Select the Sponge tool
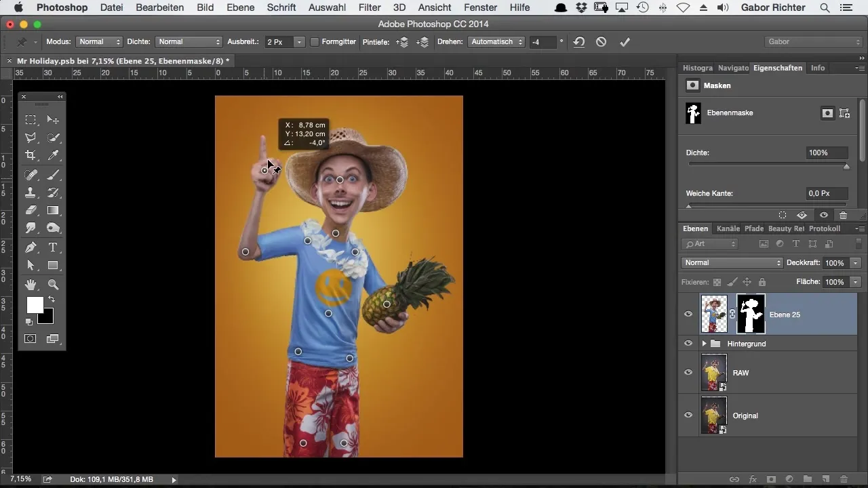This screenshot has width=868, height=488. point(53,228)
